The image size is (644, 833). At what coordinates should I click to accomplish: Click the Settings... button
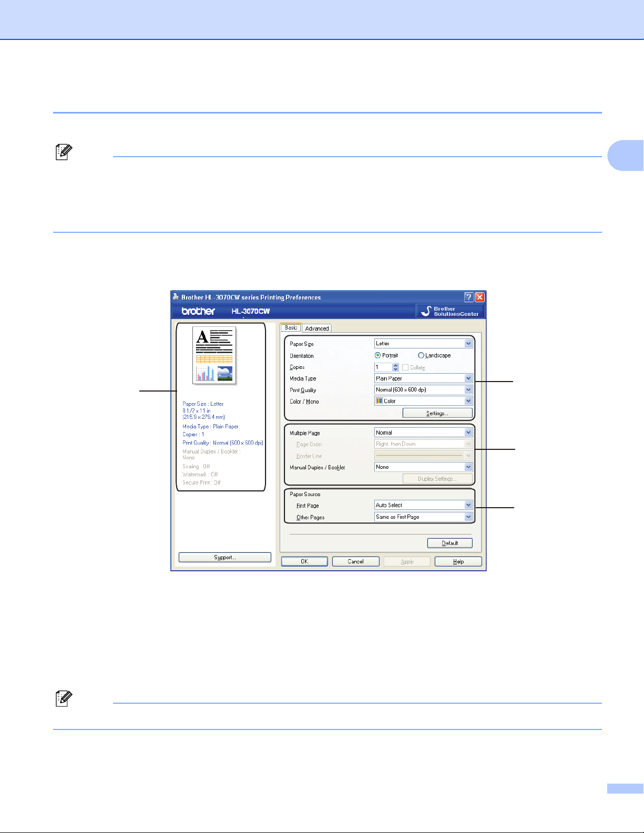click(437, 413)
